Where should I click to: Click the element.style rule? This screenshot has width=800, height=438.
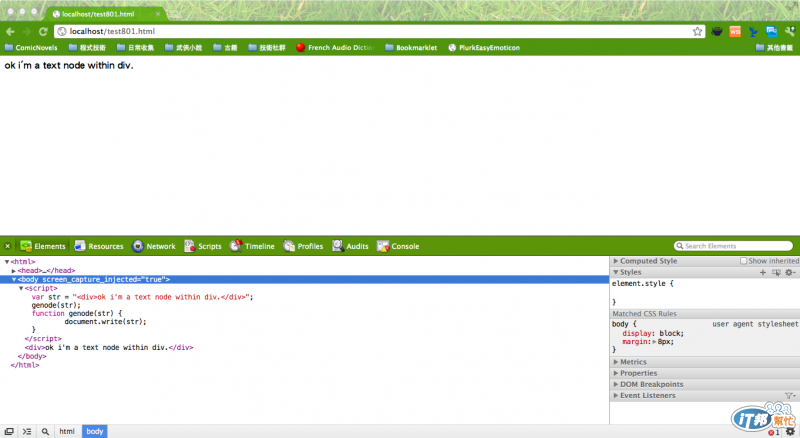642,283
